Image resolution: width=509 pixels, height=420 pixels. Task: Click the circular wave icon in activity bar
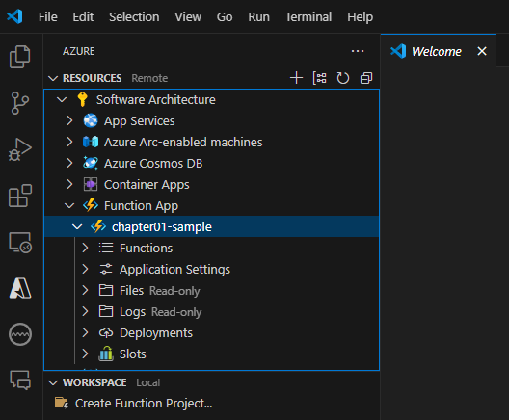[20, 334]
